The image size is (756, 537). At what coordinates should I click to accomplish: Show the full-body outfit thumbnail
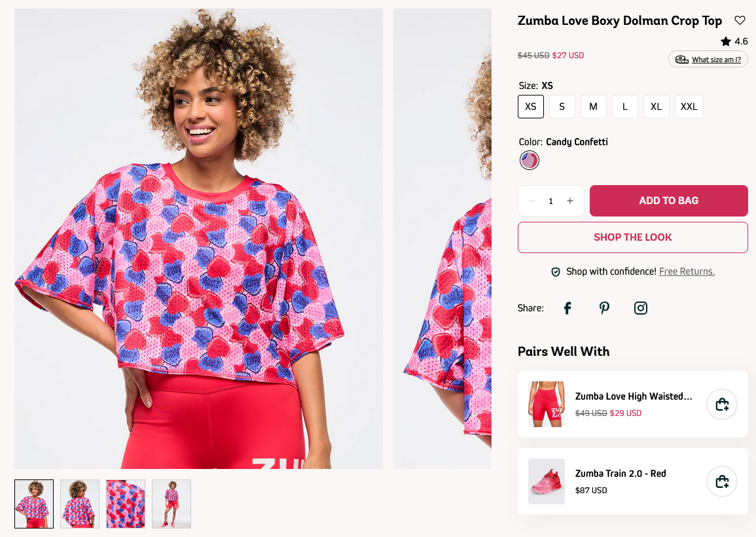pyautogui.click(x=171, y=504)
